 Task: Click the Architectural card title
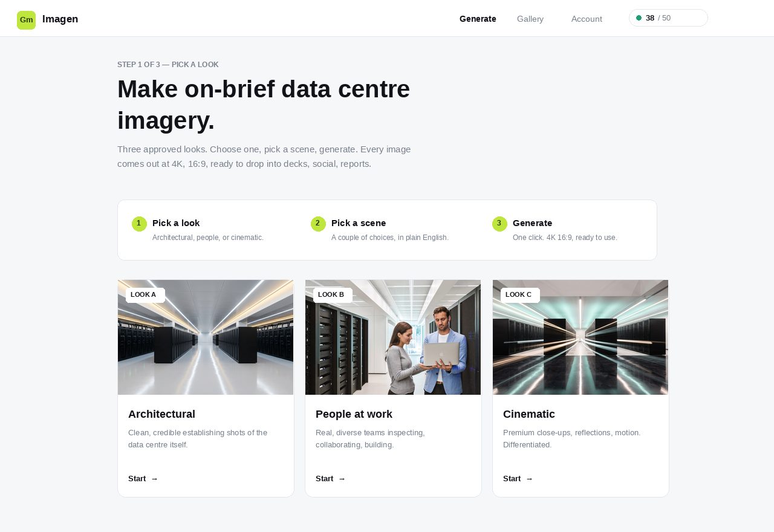tap(161, 414)
